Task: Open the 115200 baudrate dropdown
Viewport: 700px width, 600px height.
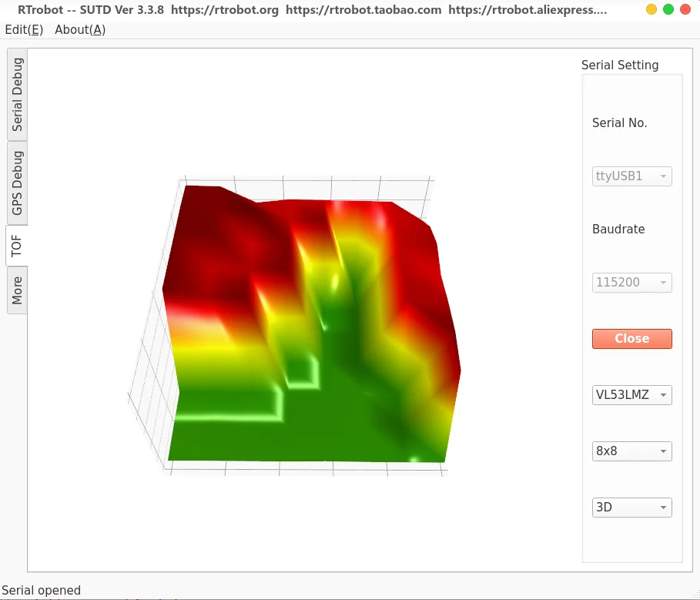Action: (x=631, y=283)
